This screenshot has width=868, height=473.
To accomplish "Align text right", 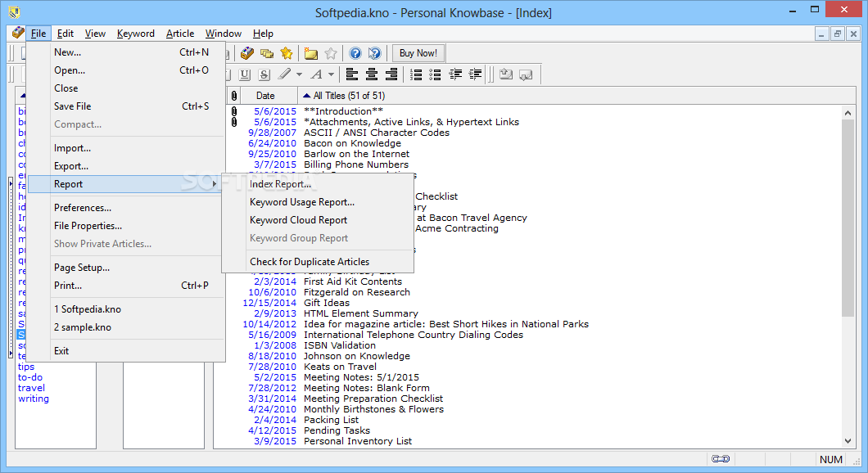I will [391, 74].
